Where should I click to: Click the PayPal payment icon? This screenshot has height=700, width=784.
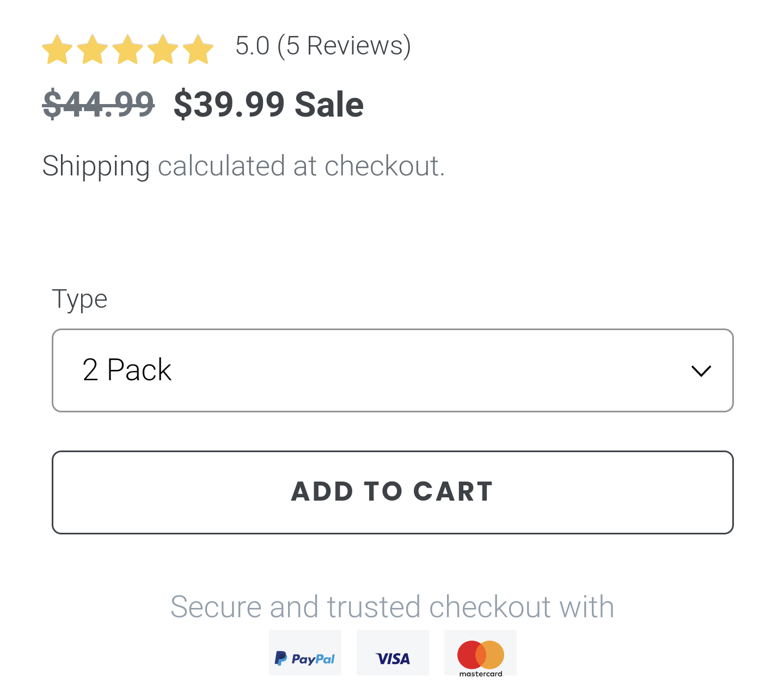click(x=305, y=653)
